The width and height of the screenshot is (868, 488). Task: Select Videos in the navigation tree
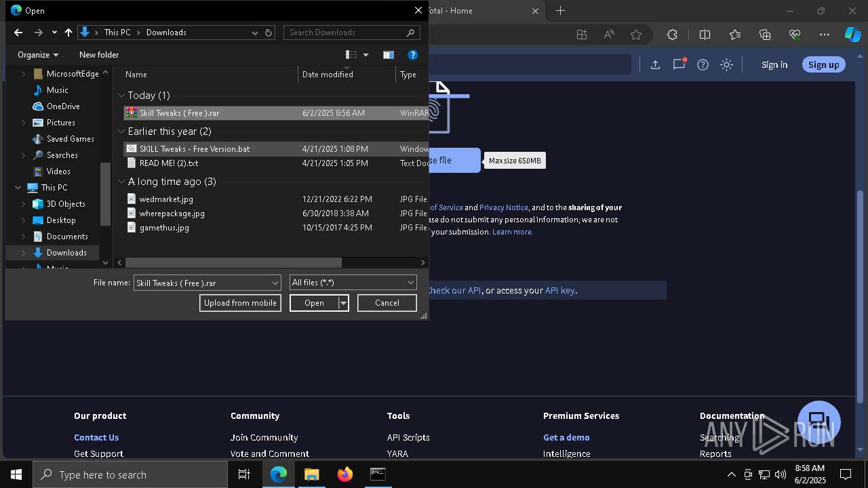(x=58, y=171)
